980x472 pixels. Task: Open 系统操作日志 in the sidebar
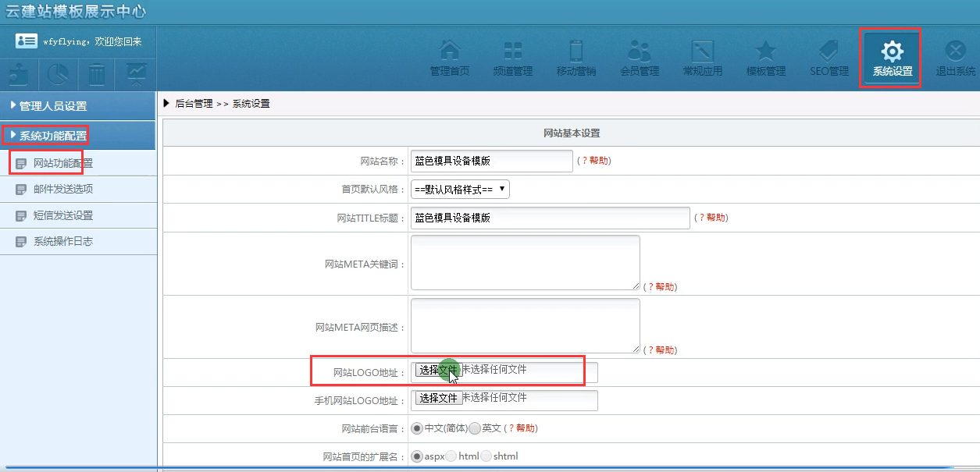click(x=62, y=242)
